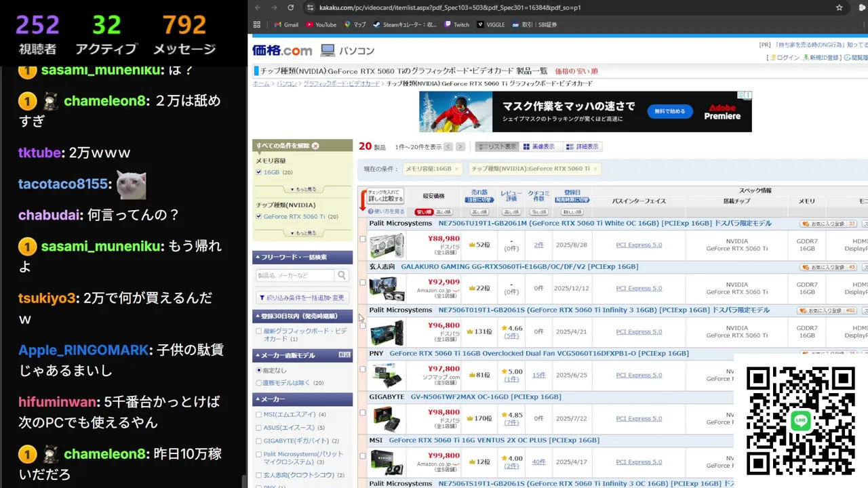Check the 最新グラフィックボード・ビデオカード filter
868x488 pixels.
259,331
